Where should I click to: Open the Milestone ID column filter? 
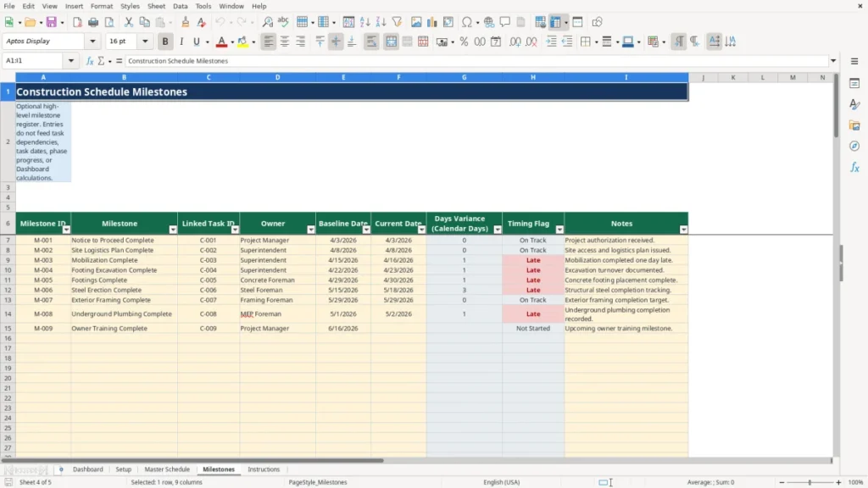tap(66, 230)
